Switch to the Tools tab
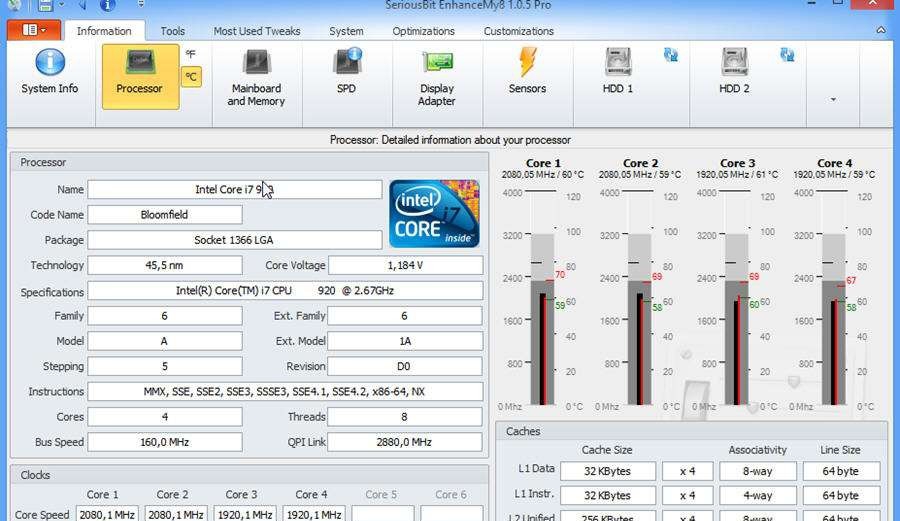 point(173,31)
